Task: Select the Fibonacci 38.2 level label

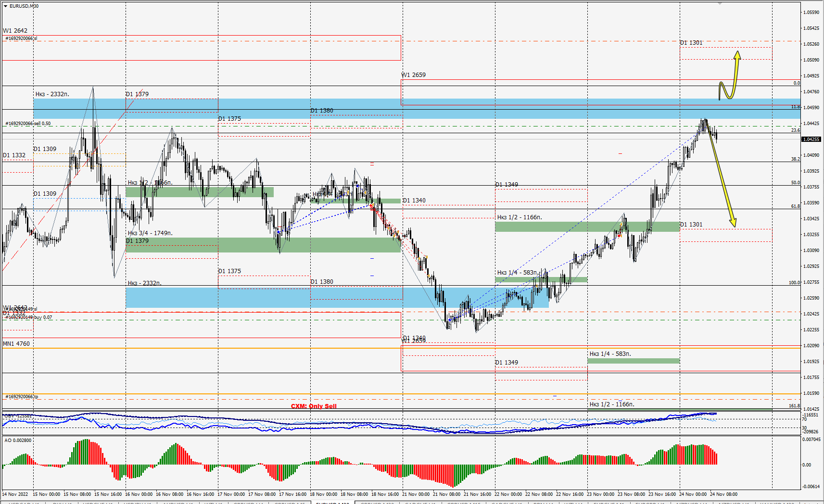Action: click(x=796, y=159)
